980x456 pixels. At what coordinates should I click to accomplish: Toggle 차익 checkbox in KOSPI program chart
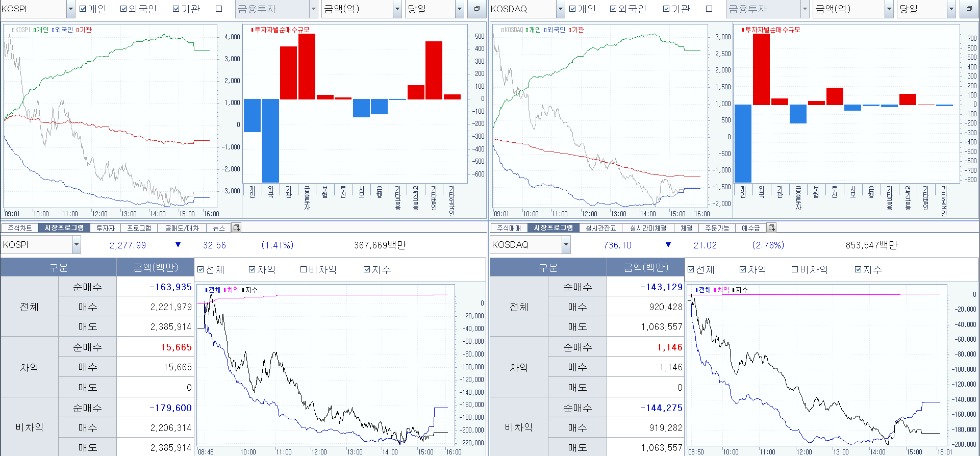pos(252,269)
